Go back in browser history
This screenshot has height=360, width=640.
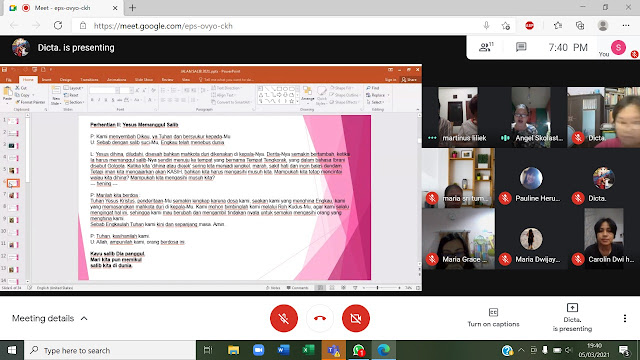[x=14, y=26]
